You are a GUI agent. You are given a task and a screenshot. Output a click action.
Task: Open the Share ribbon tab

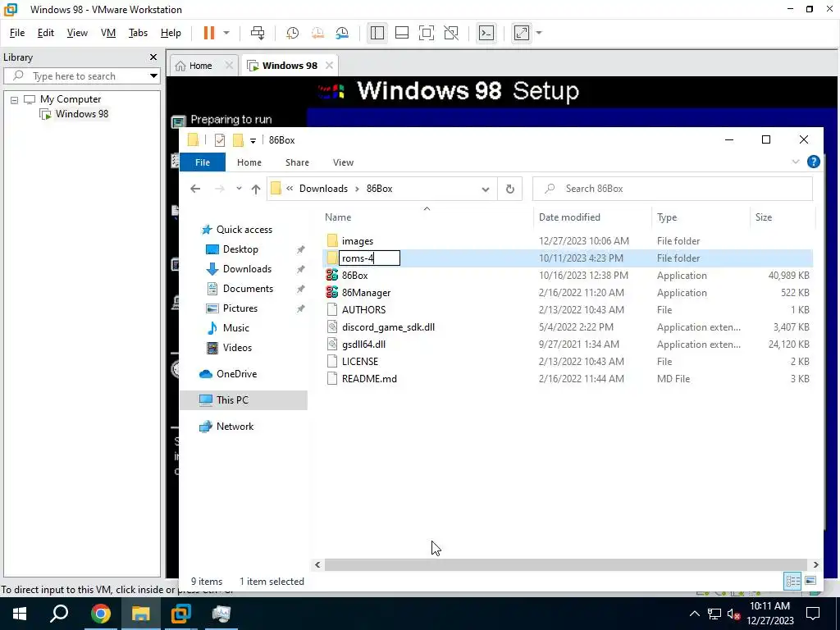297,162
